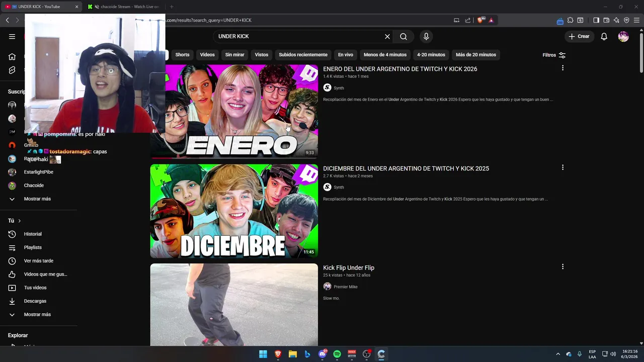
Task: Play the DICIEMBRE video thumbnail
Action: [x=234, y=211]
